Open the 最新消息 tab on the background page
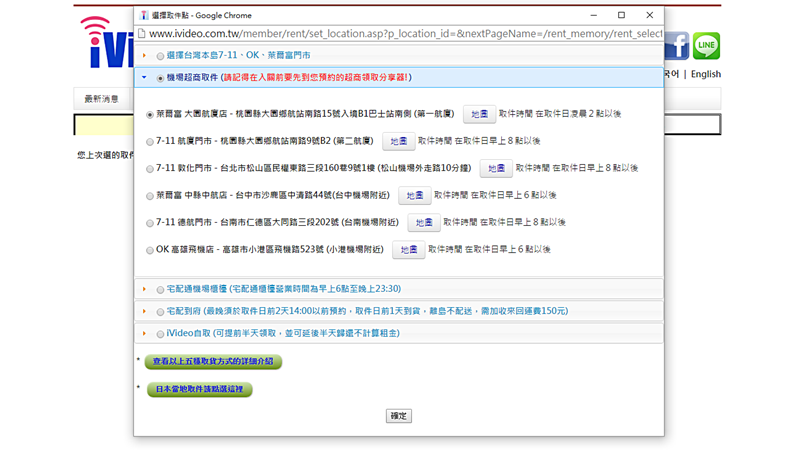800x450 pixels. tap(102, 98)
